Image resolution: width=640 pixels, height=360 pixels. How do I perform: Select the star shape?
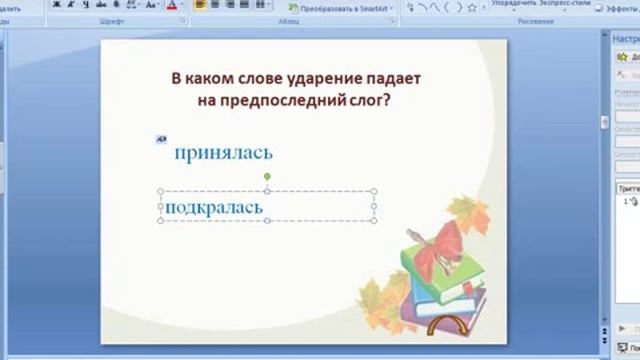coord(472,7)
